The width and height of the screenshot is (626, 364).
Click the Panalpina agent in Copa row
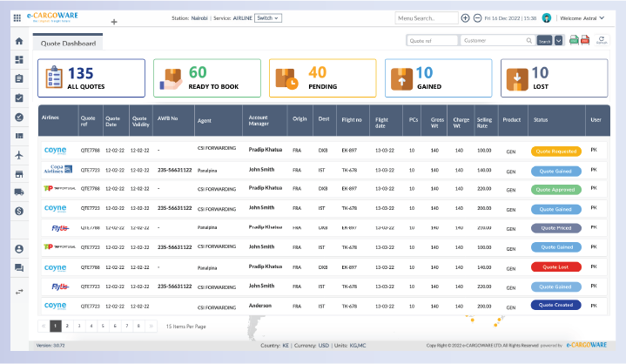point(207,171)
